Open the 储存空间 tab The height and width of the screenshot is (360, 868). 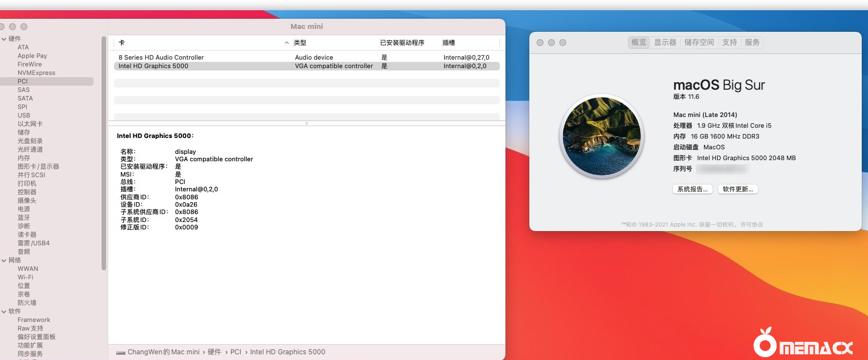coord(699,43)
